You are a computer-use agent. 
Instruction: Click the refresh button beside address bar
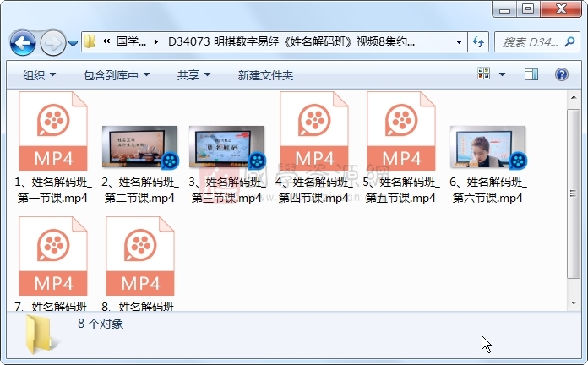[478, 42]
